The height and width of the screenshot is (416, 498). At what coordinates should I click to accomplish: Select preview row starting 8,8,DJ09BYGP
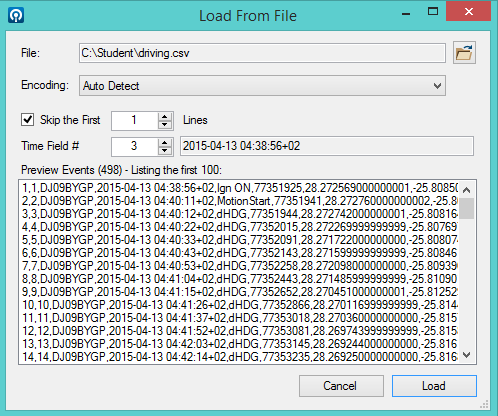[240, 279]
